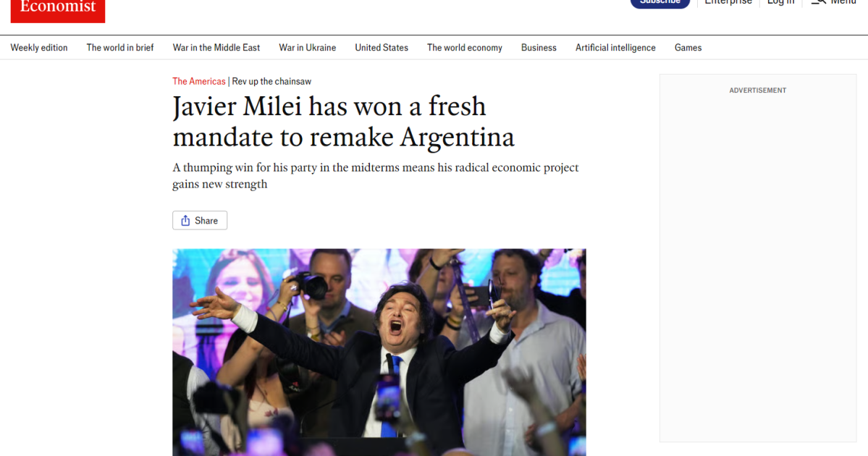Open the Menu search icon
This screenshot has height=456, width=868.
click(819, 2)
